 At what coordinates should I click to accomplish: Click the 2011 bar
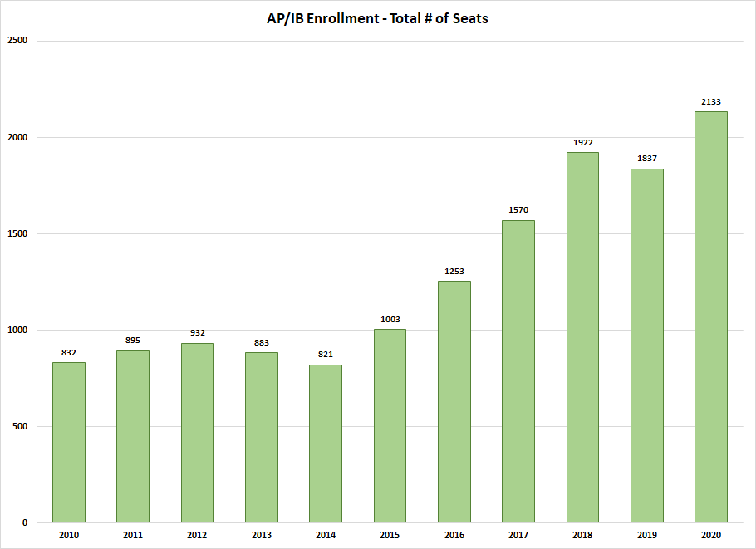(133, 437)
